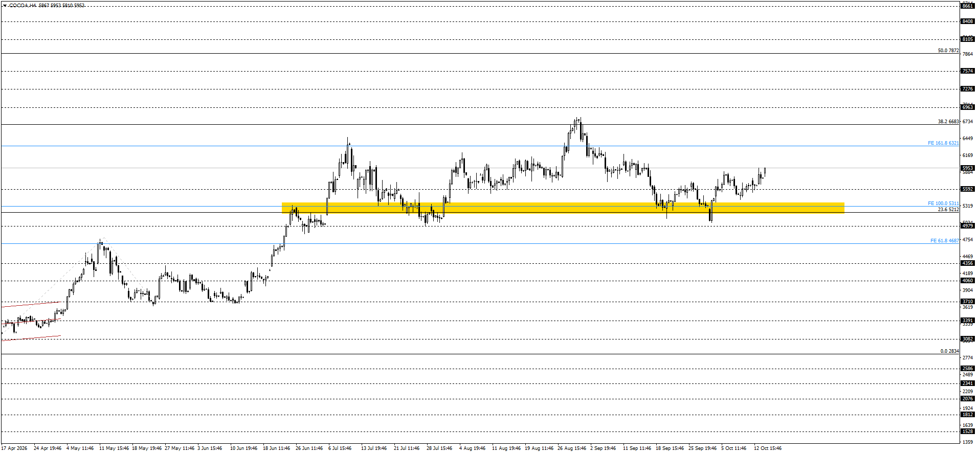Click the '6 Jul 15:46' time axis label

340,448
